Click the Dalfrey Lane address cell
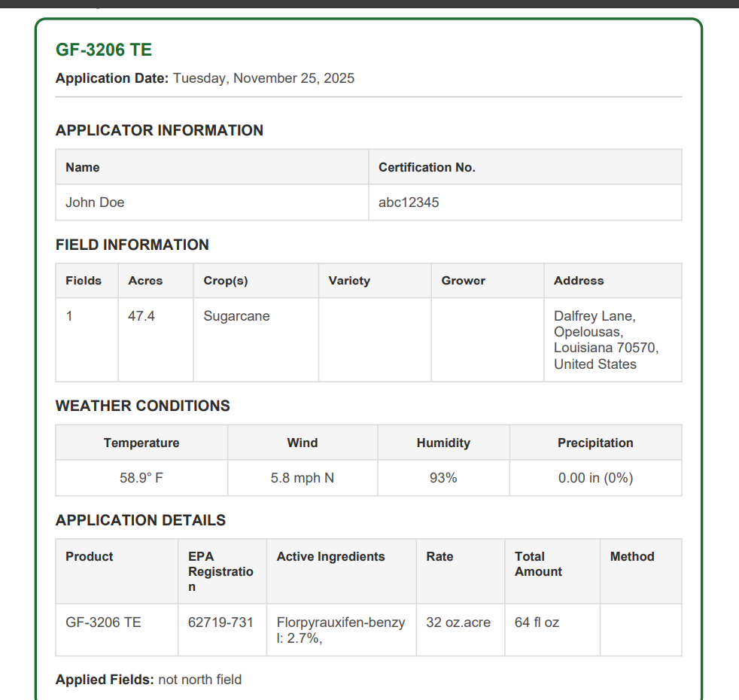Screen dimensions: 739x700 click(605, 339)
